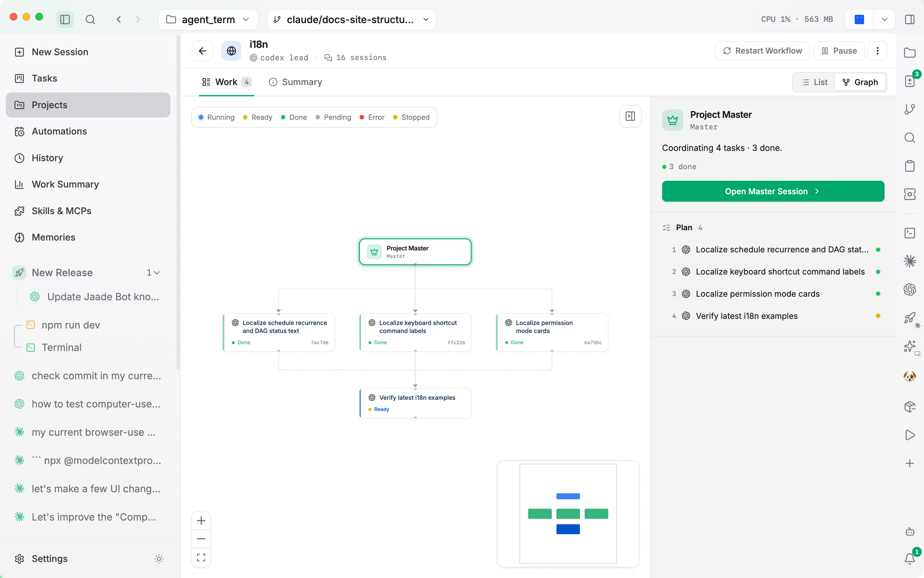Open the notifications bell with badge 1
Image resolution: width=924 pixels, height=578 pixels.
[910, 559]
